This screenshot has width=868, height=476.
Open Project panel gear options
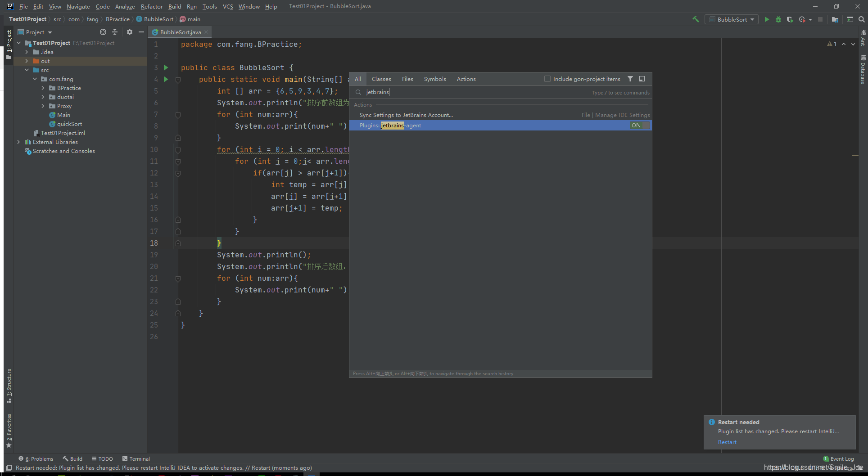point(130,32)
